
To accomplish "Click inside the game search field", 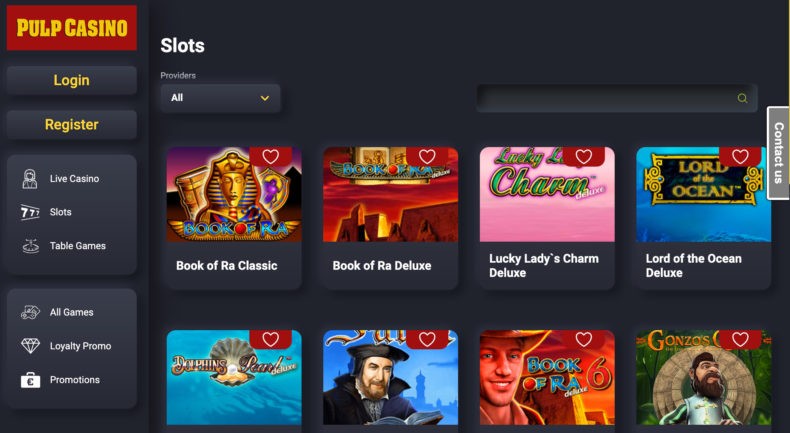I will pos(617,98).
